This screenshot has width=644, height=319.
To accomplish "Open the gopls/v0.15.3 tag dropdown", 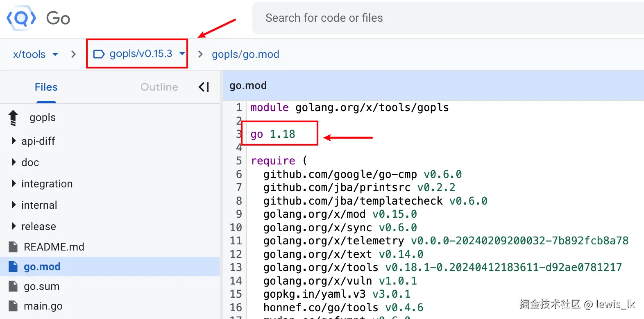I will [182, 54].
